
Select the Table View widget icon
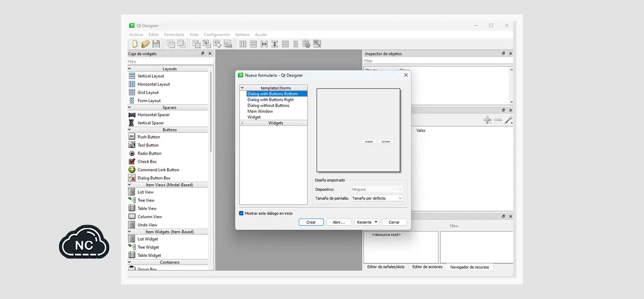[132, 208]
